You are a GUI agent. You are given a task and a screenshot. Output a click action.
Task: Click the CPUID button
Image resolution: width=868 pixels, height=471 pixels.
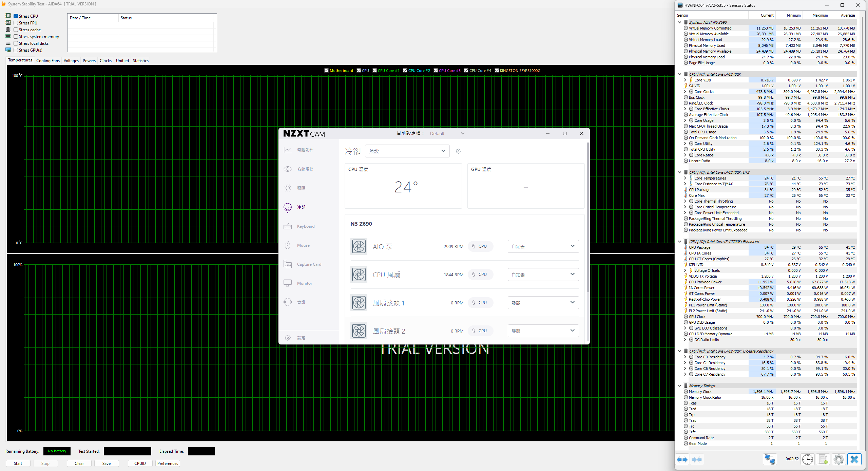pyautogui.click(x=140, y=463)
